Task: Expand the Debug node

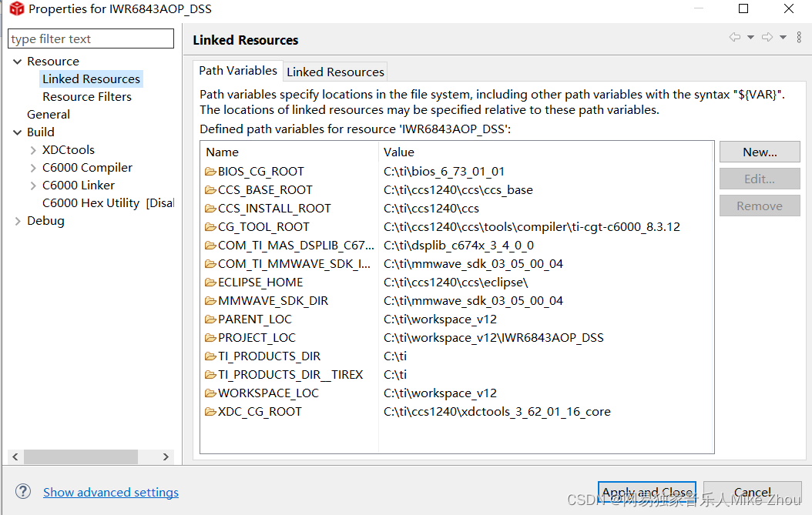Action: (x=17, y=220)
